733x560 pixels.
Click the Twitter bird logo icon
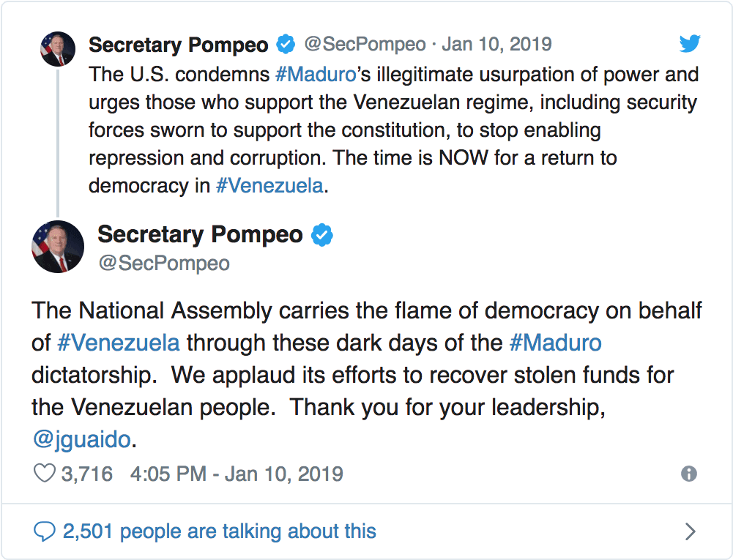pos(690,44)
